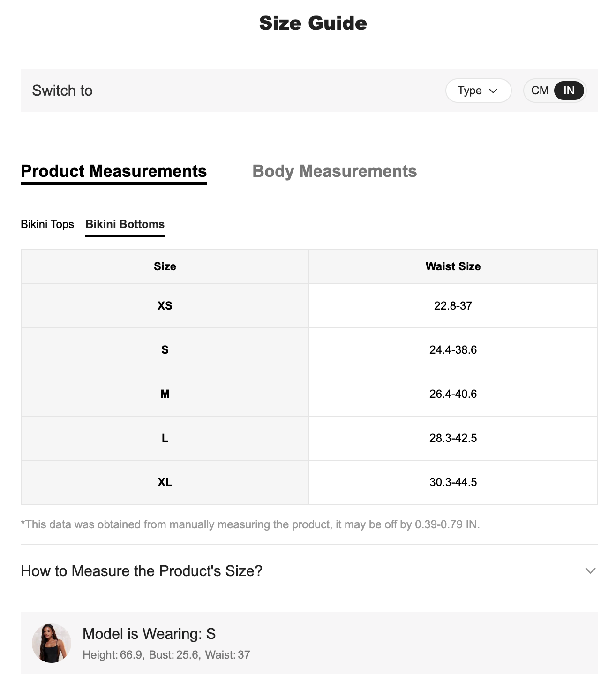Viewport: 616px width, 699px height.
Task: Select the Bikini Bottoms sub-tab
Action: click(125, 224)
